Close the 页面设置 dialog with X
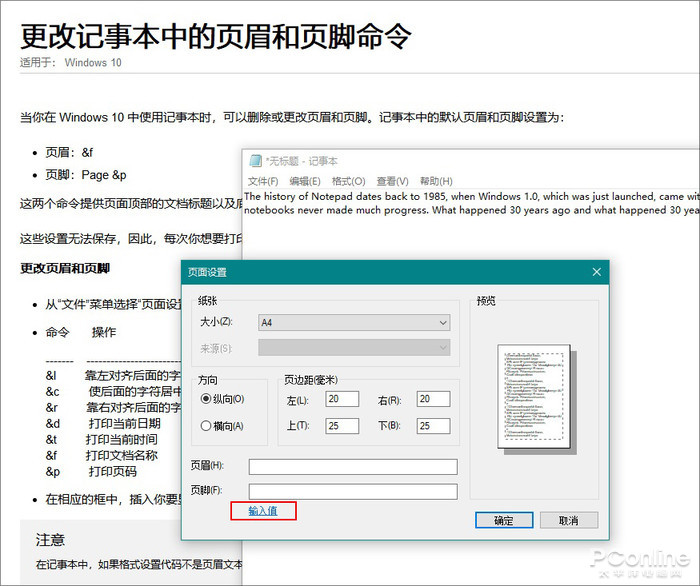Image resolution: width=700 pixels, height=586 pixels. click(596, 272)
